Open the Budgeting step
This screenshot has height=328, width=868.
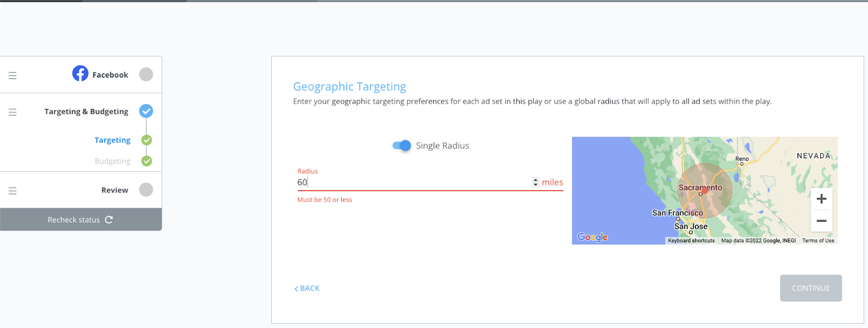coord(112,161)
